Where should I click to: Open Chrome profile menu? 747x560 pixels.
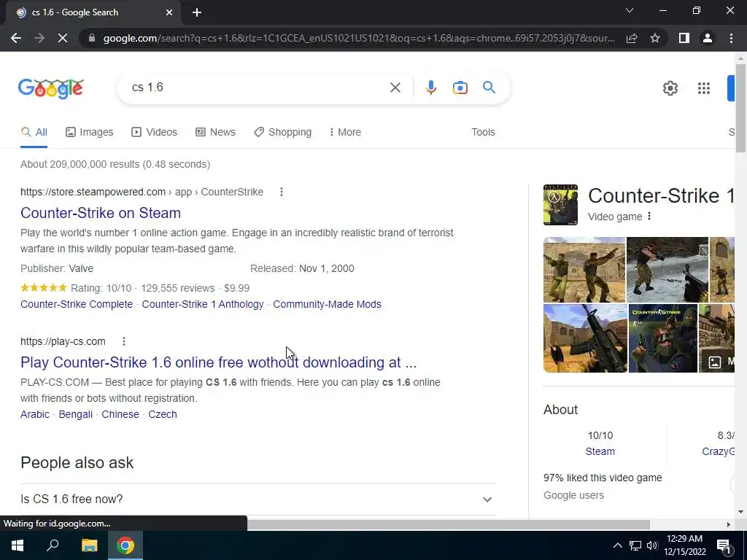708,38
